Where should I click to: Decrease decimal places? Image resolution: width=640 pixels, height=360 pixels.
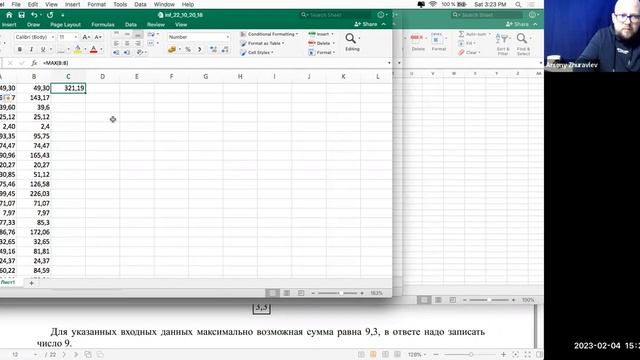click(x=225, y=49)
